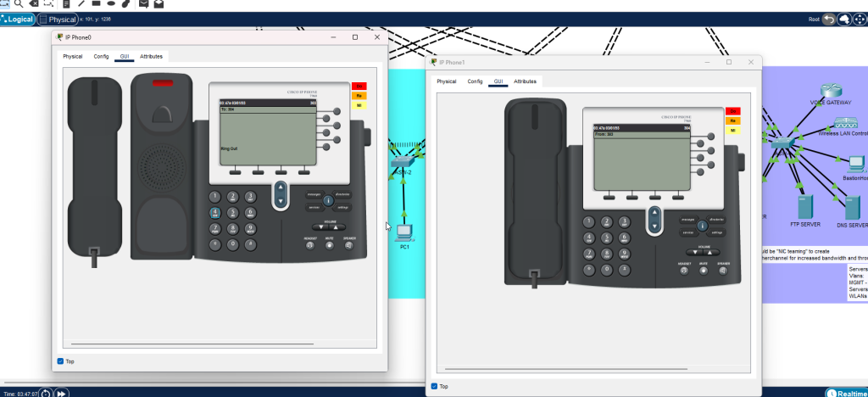Click the VOICE GATEWAY router icon
This screenshot has width=868, height=397.
(x=830, y=91)
